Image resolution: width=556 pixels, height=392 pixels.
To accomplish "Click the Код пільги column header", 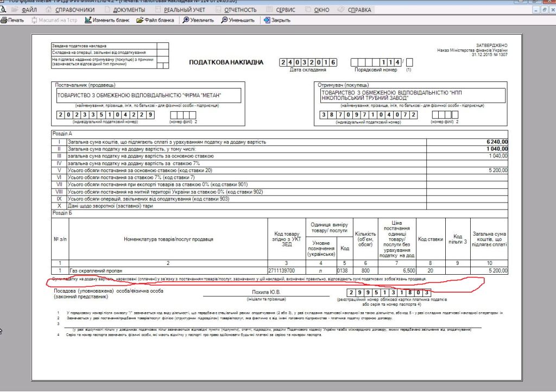I will (458, 239).
